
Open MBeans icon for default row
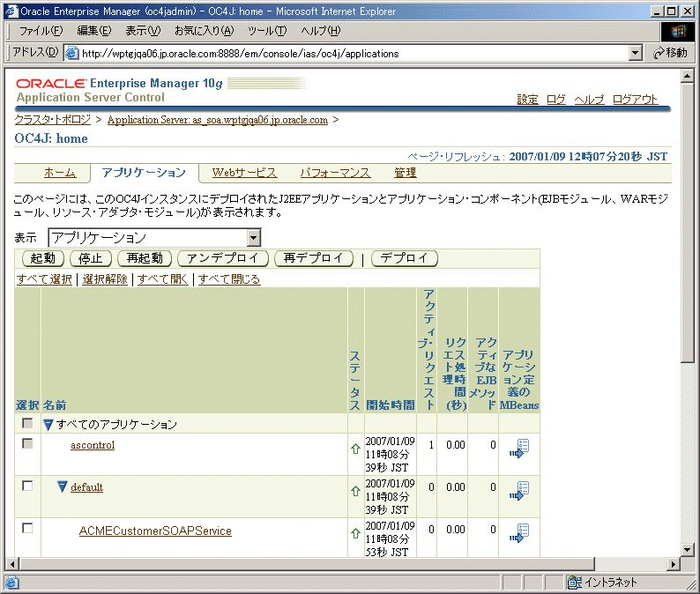519,491
